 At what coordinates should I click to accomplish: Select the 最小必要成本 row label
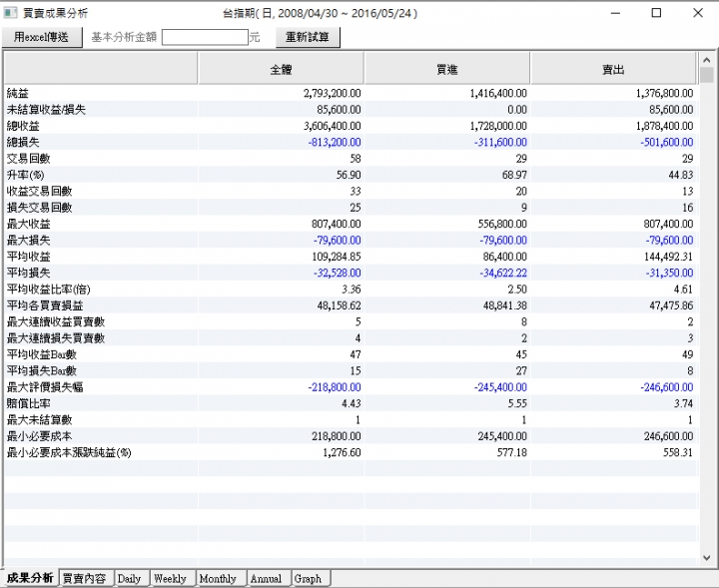pos(39,436)
